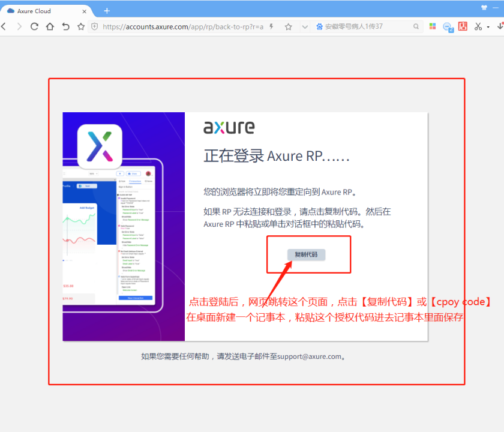
Task: Click the accounts.axure.com address field
Action: click(x=183, y=26)
